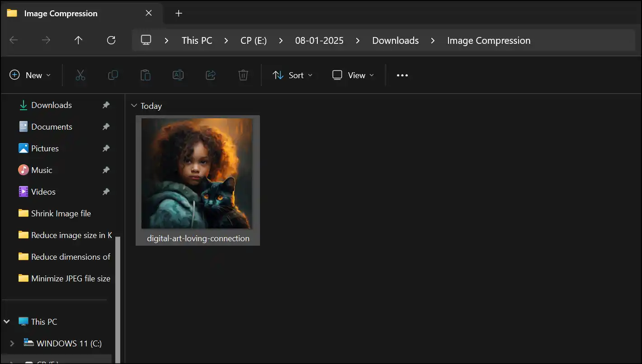Unpin Videos using its pin icon
This screenshot has height=364, width=642.
click(106, 191)
